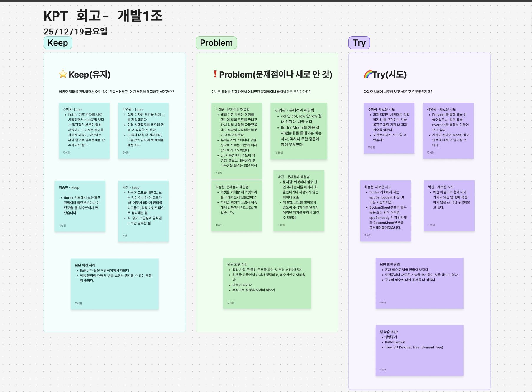The width and height of the screenshot is (532, 392).
Task: Click the red exclamation mark beside Problem heading
Action: 215,74
